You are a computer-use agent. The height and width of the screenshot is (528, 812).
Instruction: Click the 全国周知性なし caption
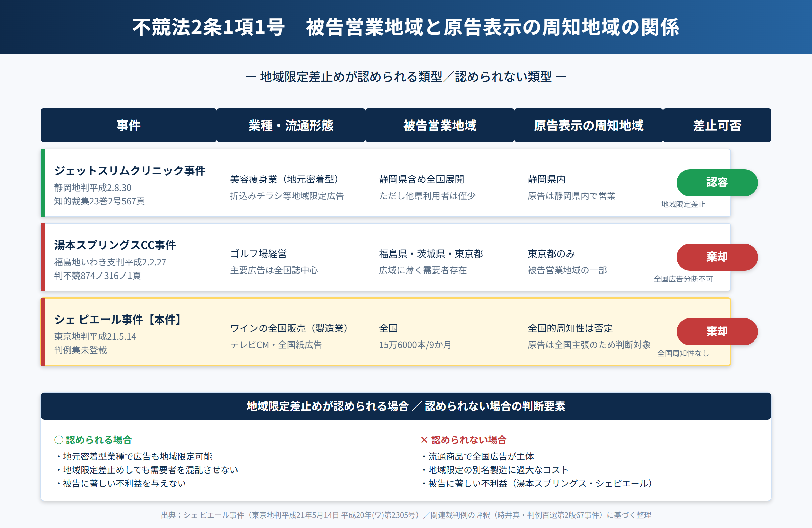tap(683, 353)
